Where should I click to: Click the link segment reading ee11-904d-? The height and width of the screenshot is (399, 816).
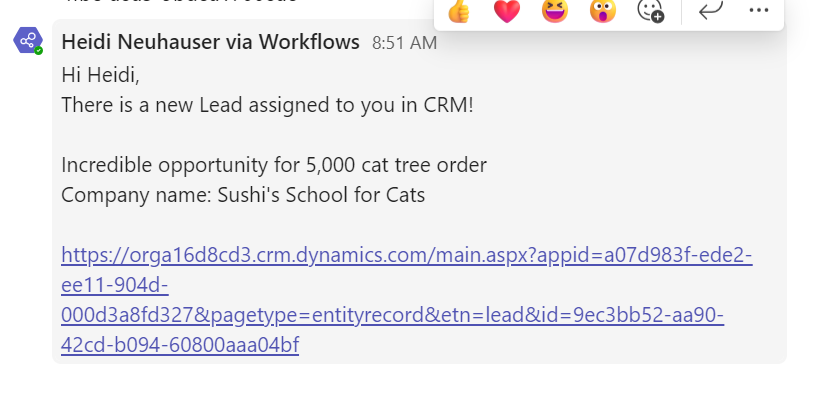coord(114,286)
